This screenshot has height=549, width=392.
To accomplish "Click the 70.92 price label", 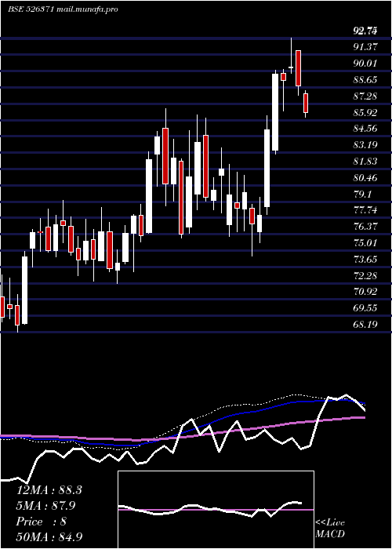I will [x=365, y=292].
